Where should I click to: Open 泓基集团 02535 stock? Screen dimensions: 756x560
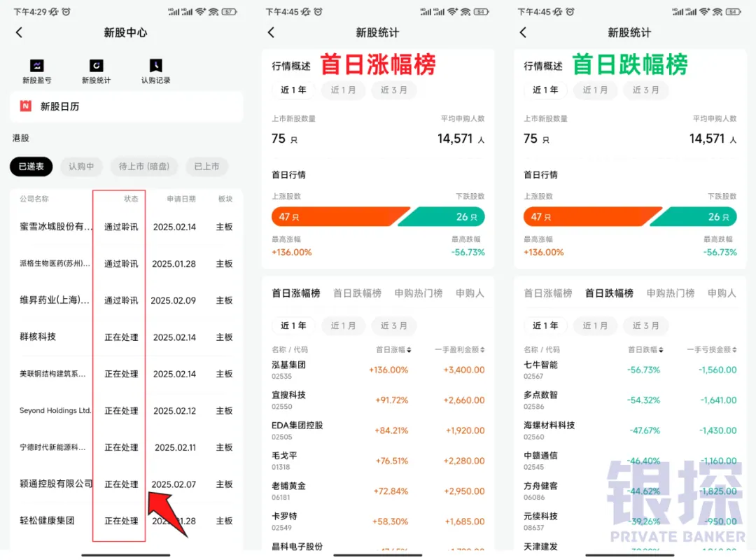[378, 370]
